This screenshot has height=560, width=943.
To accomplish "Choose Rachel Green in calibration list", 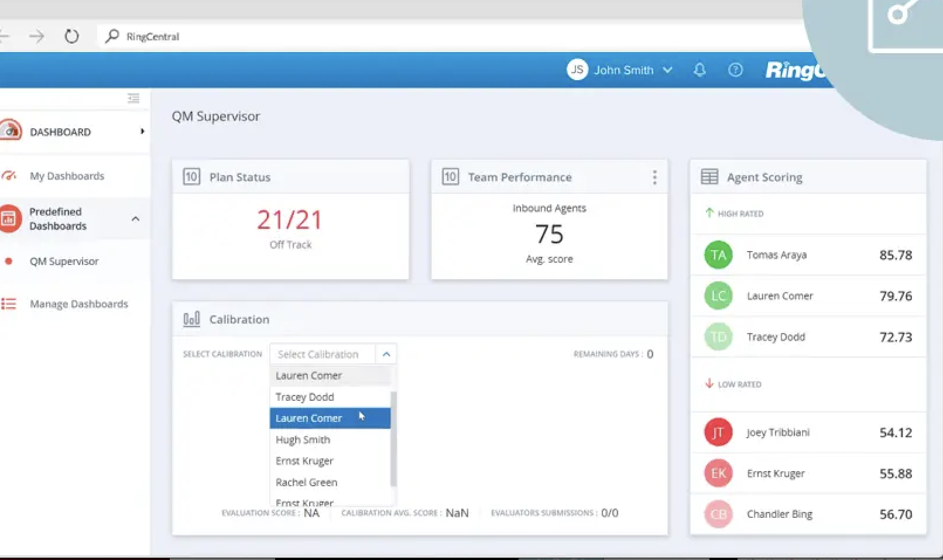I will tap(330, 482).
